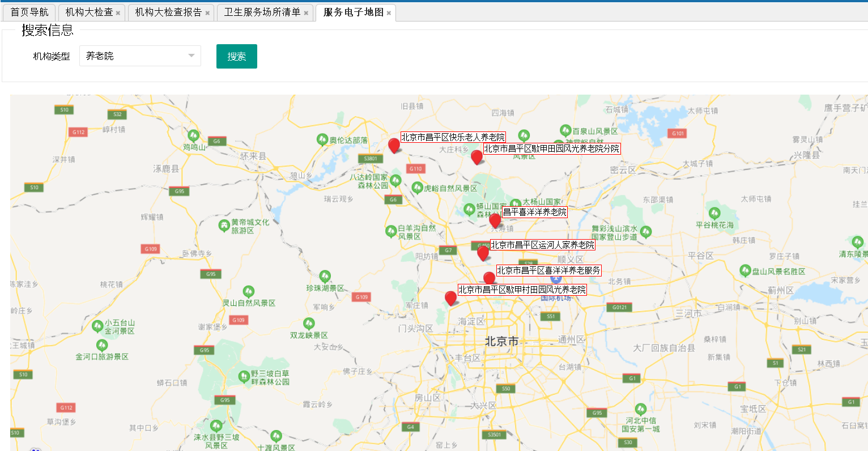The height and width of the screenshot is (451, 868).
Task: Select the 运河人家养老院 red map pin
Action: (x=483, y=252)
